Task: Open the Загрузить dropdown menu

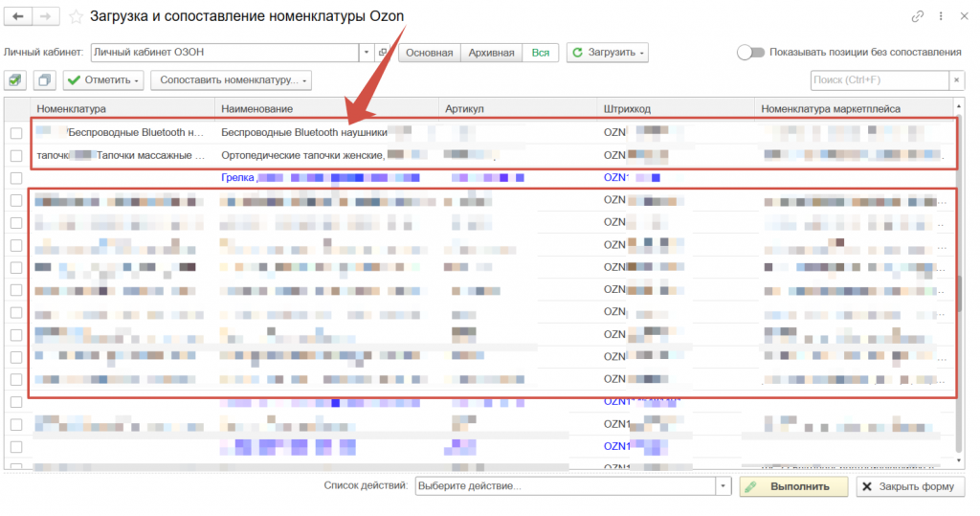Action: pos(608,52)
